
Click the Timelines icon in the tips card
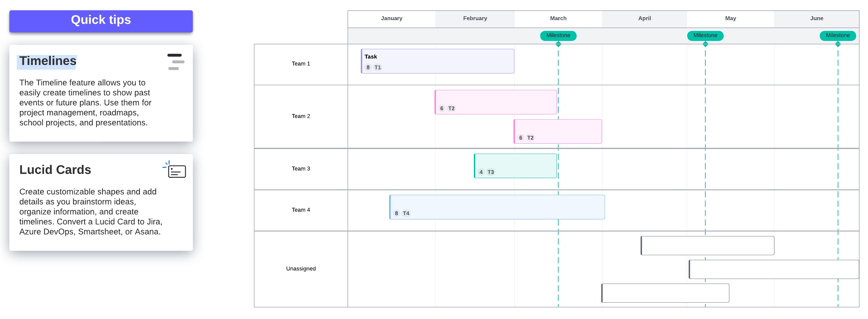click(175, 62)
